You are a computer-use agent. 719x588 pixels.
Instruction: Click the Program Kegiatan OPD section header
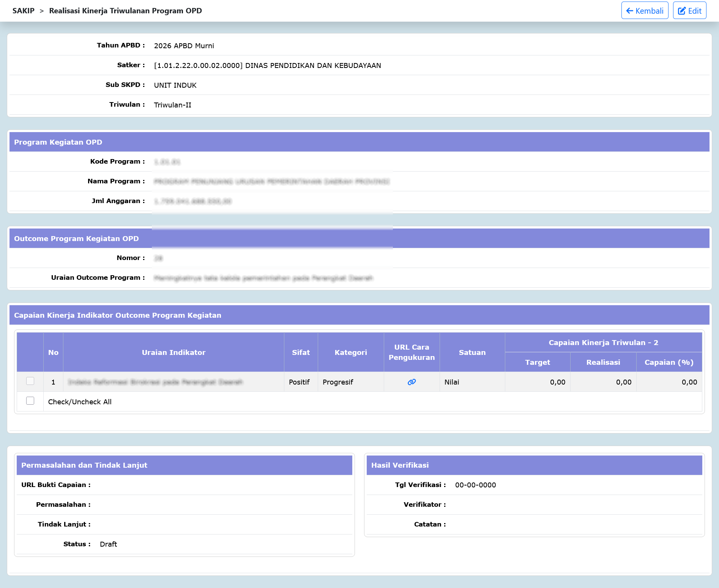[x=359, y=142]
